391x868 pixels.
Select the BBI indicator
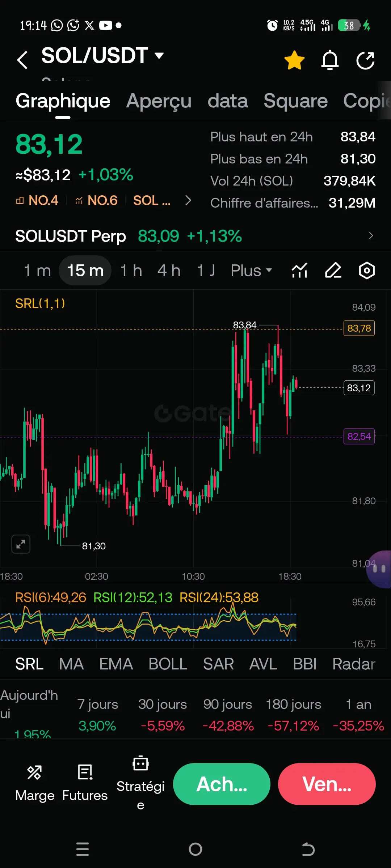(x=304, y=664)
